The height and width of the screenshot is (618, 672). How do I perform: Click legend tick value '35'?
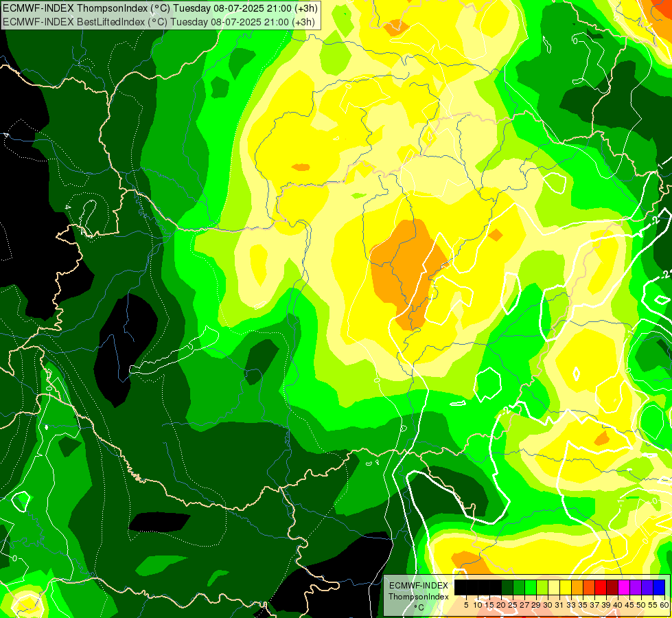583,605
